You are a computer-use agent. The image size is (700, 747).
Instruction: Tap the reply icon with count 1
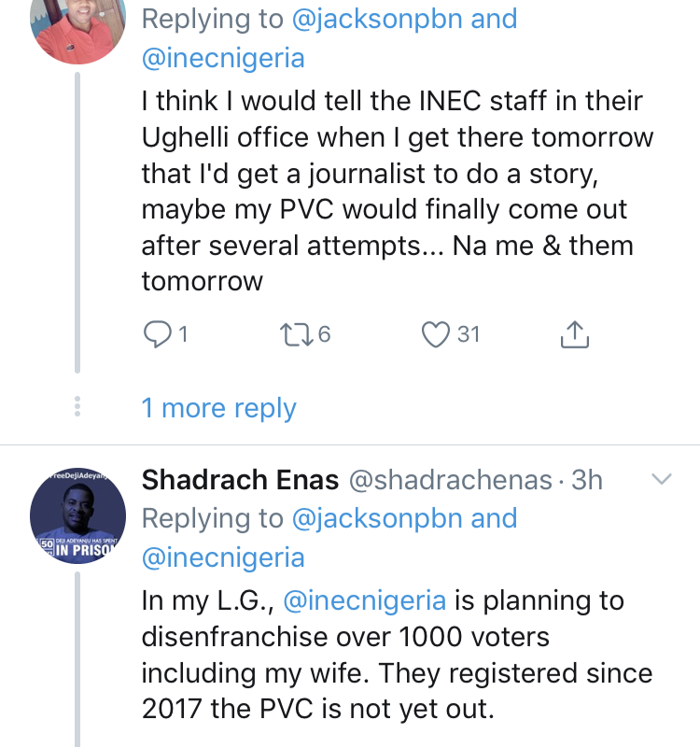coord(158,334)
